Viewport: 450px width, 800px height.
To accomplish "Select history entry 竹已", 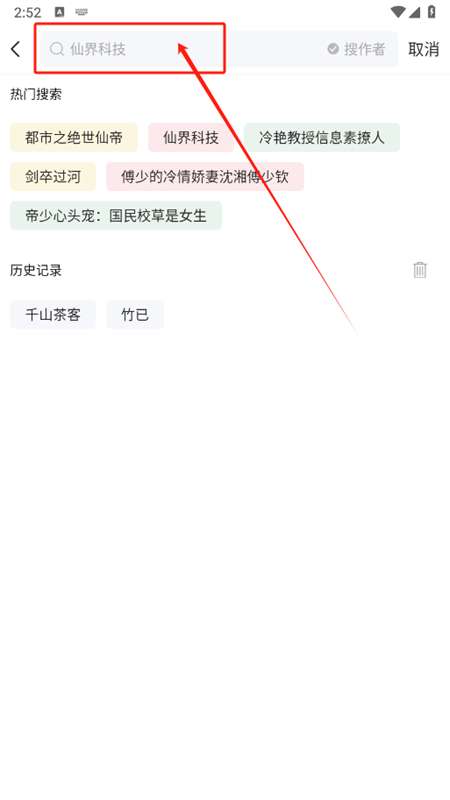I will coord(135,314).
